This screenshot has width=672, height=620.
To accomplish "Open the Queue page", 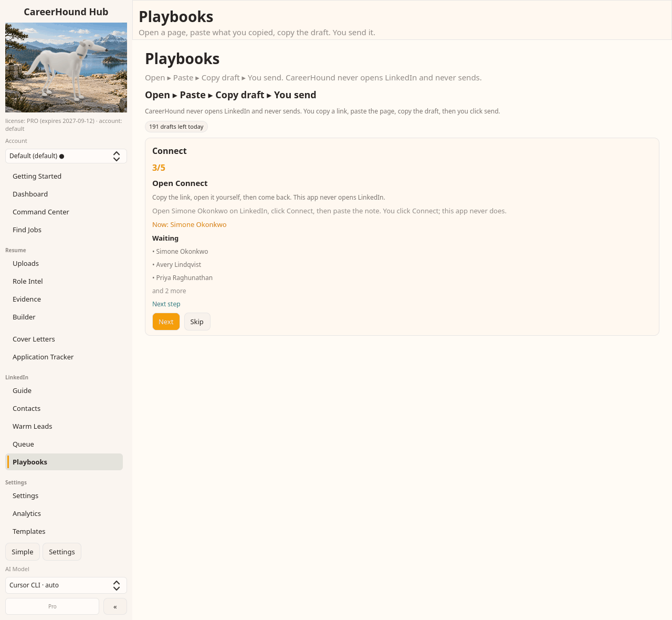I will tap(64, 444).
